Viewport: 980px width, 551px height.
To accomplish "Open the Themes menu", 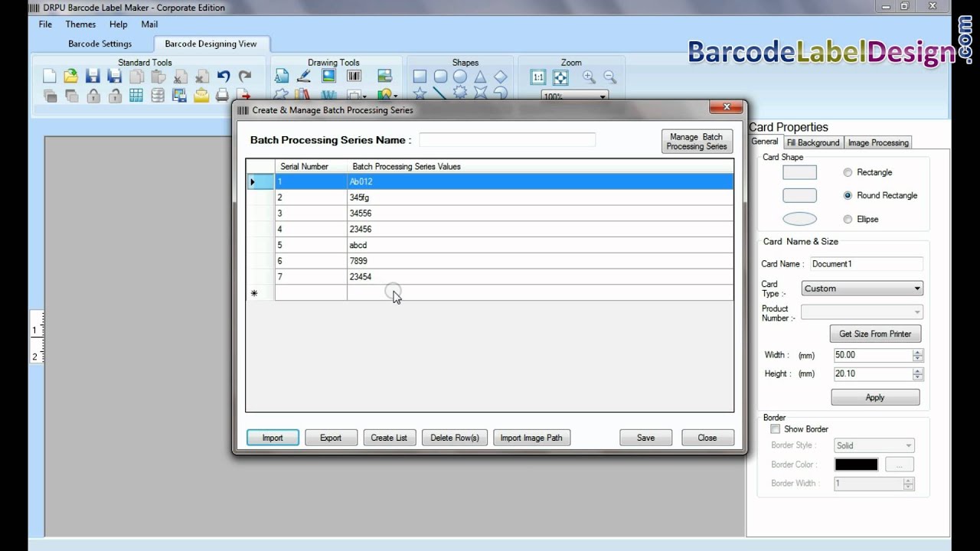I will pos(80,24).
